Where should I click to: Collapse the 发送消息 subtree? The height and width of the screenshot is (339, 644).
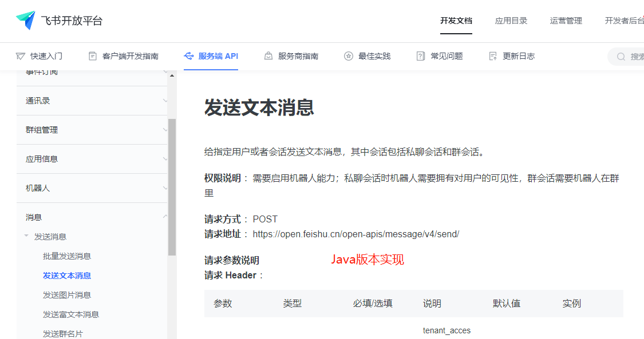coord(26,236)
